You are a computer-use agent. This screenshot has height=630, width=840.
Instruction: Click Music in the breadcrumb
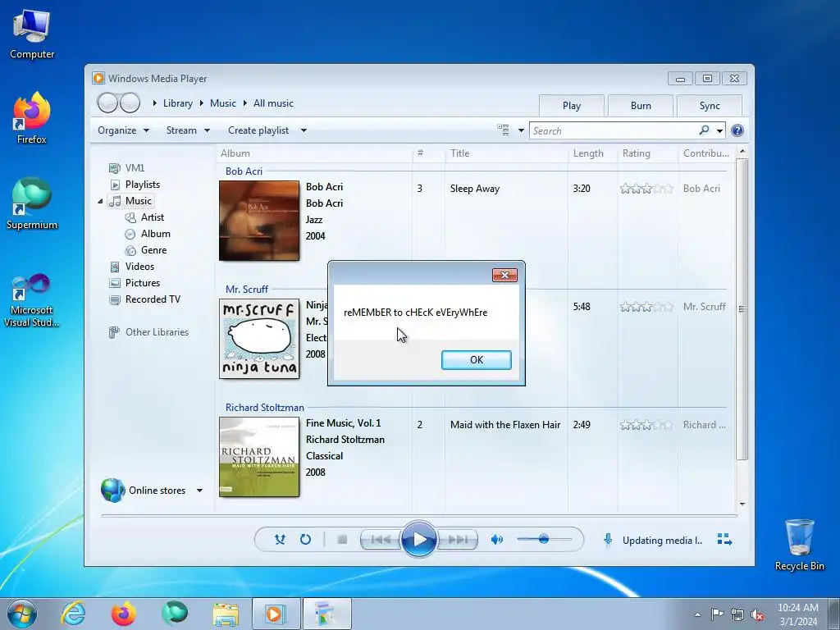tap(223, 103)
